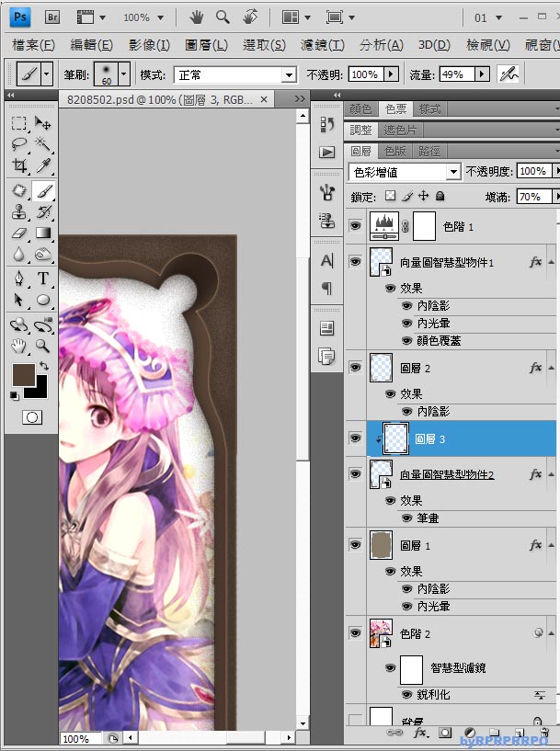Swap foreground and background colors
The image size is (560, 751).
coord(44,367)
